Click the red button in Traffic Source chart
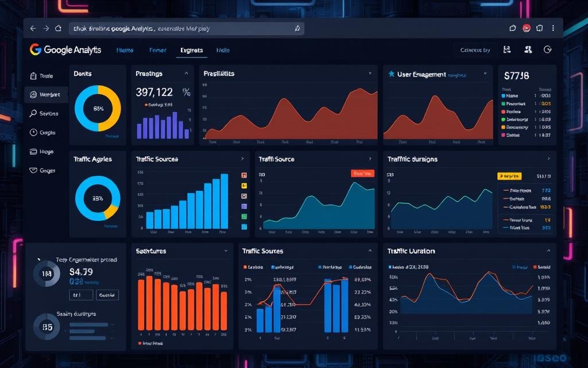Image resolution: width=588 pixels, height=368 pixels. [362, 173]
